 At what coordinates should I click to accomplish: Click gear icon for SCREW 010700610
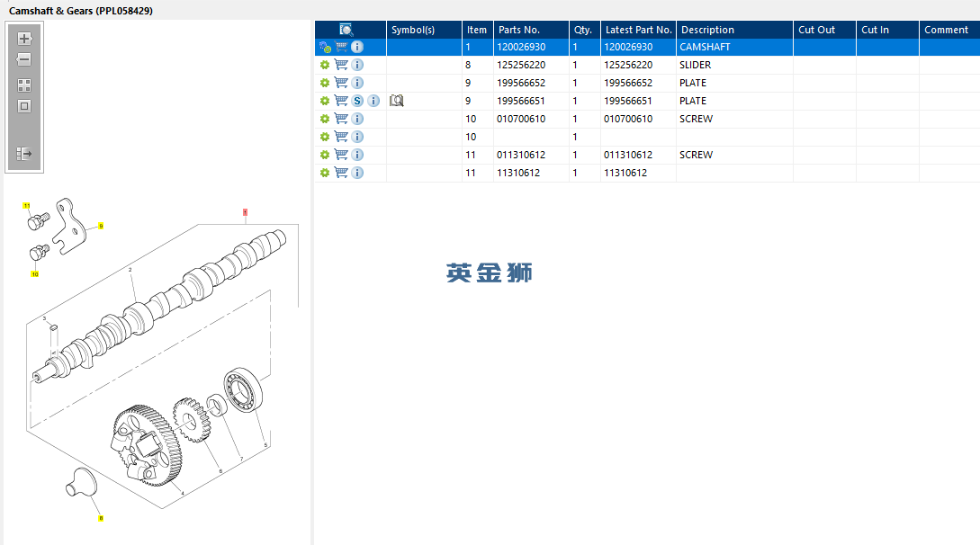click(x=325, y=120)
